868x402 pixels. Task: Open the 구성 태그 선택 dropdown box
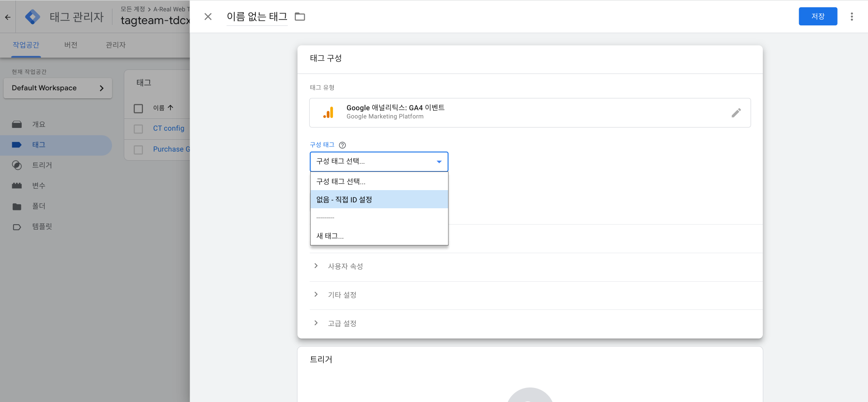coord(379,162)
